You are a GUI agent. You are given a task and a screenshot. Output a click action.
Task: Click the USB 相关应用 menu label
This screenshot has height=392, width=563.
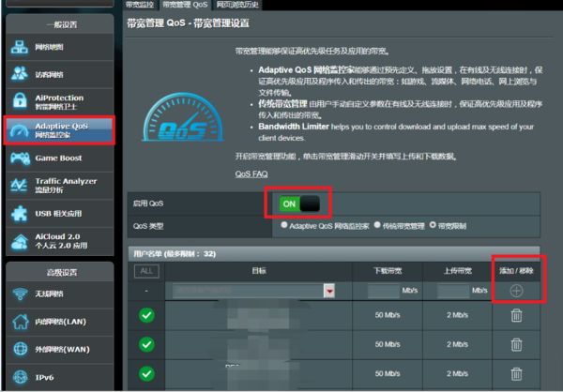pyautogui.click(x=58, y=214)
